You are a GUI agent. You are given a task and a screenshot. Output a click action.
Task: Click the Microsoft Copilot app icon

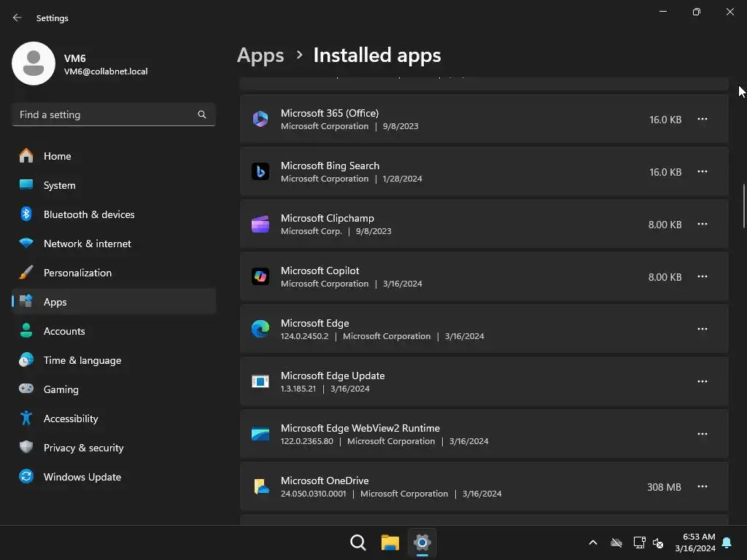point(260,276)
